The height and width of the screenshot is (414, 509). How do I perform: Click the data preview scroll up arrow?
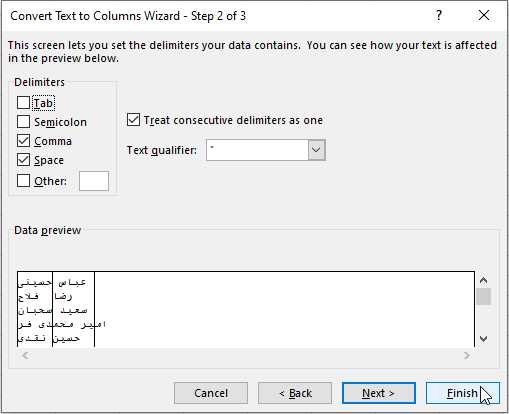coord(483,280)
